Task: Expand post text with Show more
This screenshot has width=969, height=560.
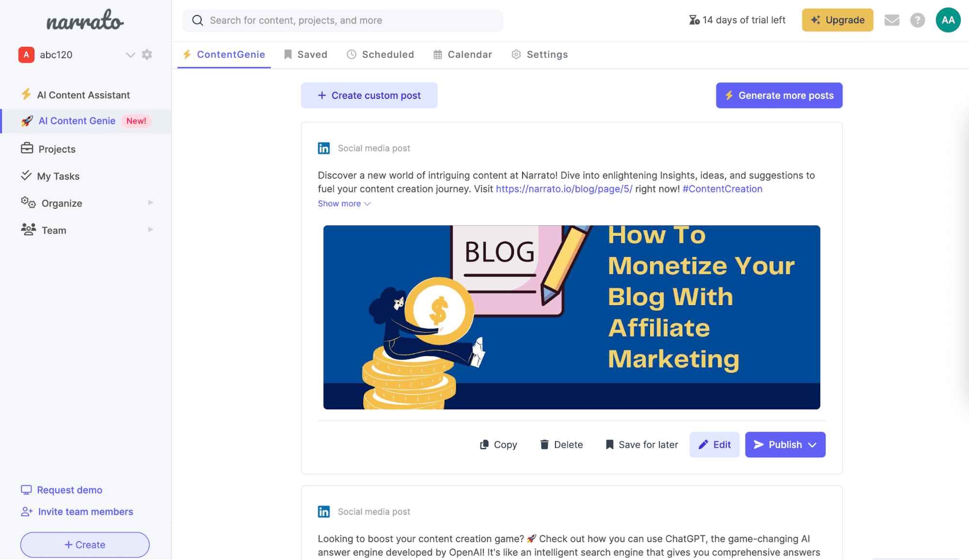Action: point(344,204)
